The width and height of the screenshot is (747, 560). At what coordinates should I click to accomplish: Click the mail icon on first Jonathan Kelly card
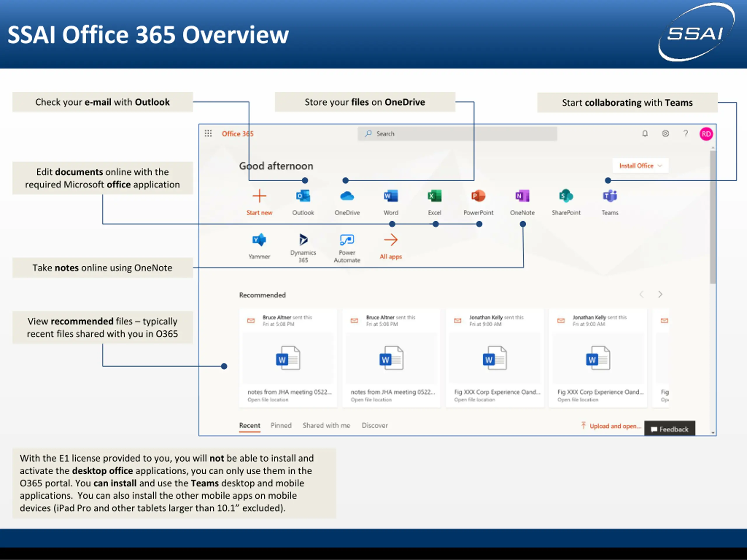[458, 320]
